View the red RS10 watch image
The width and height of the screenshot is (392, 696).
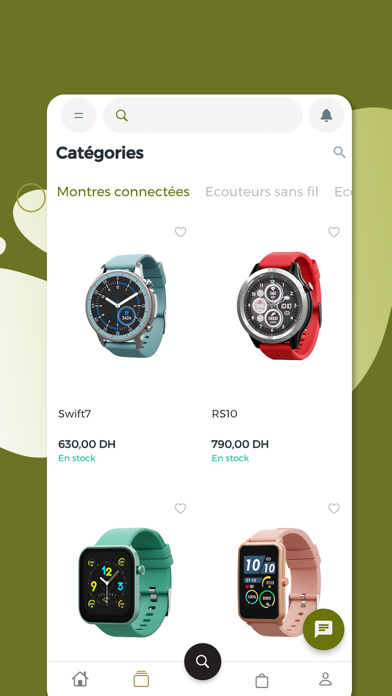click(x=279, y=306)
